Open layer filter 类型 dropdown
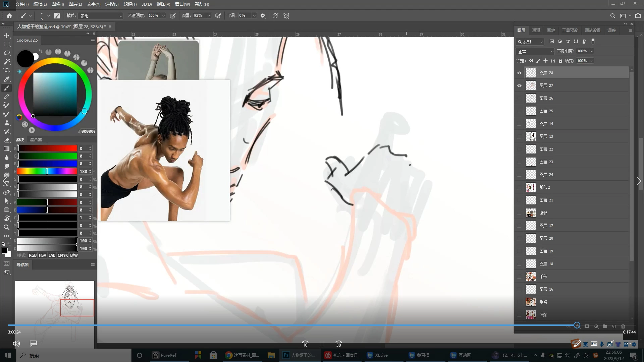644x362 pixels. (530, 42)
